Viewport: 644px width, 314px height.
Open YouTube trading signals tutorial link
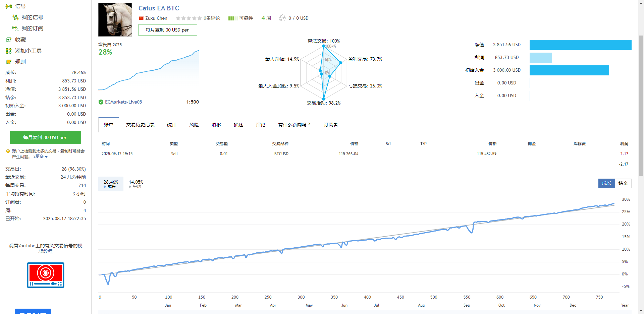point(46,248)
